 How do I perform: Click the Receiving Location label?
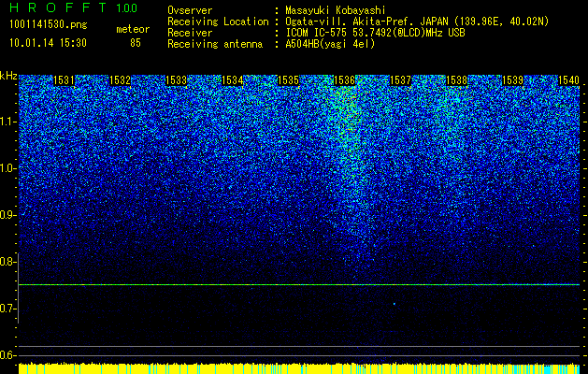coord(218,22)
